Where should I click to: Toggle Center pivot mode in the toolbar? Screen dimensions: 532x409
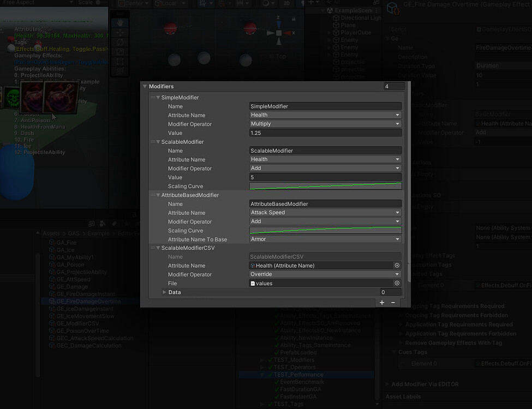133,3
